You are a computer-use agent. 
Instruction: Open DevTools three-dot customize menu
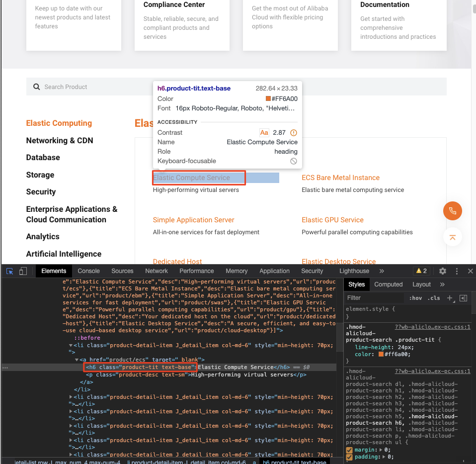457,271
